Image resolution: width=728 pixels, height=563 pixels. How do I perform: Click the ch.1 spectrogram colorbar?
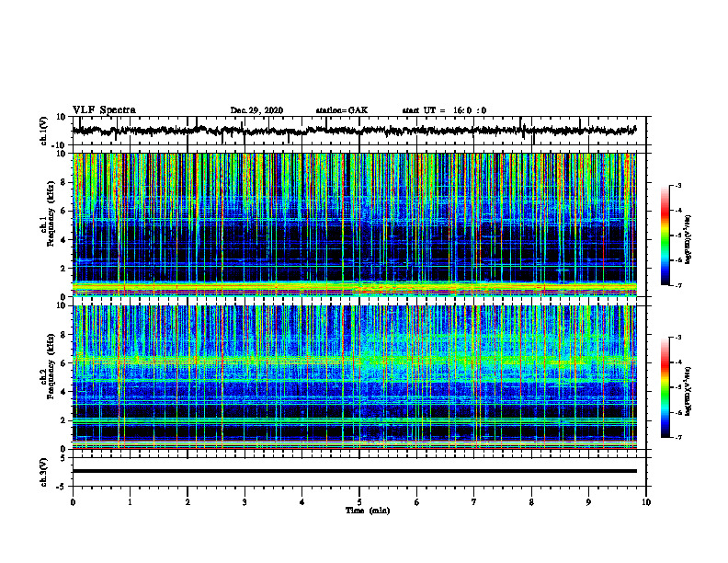pyautogui.click(x=665, y=236)
